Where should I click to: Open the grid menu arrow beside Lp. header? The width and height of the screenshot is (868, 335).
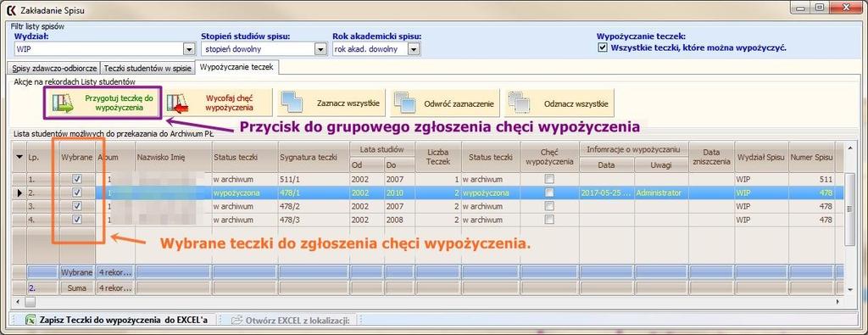point(19,157)
